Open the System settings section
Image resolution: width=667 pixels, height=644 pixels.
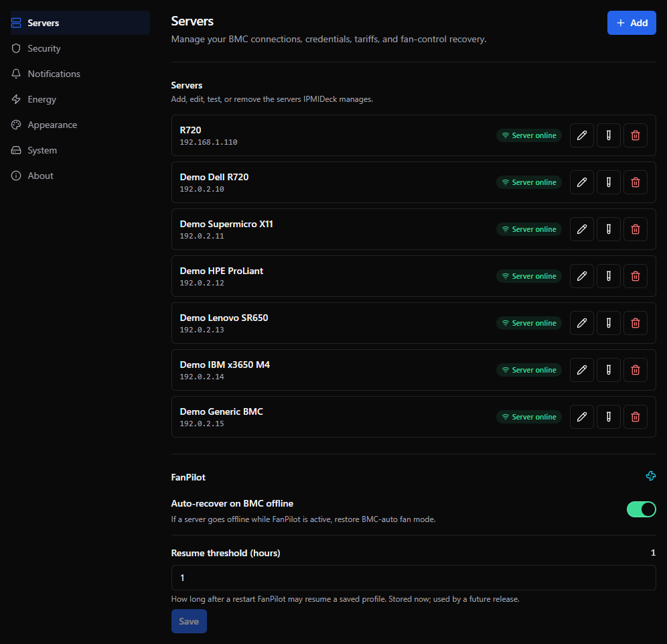pos(80,150)
